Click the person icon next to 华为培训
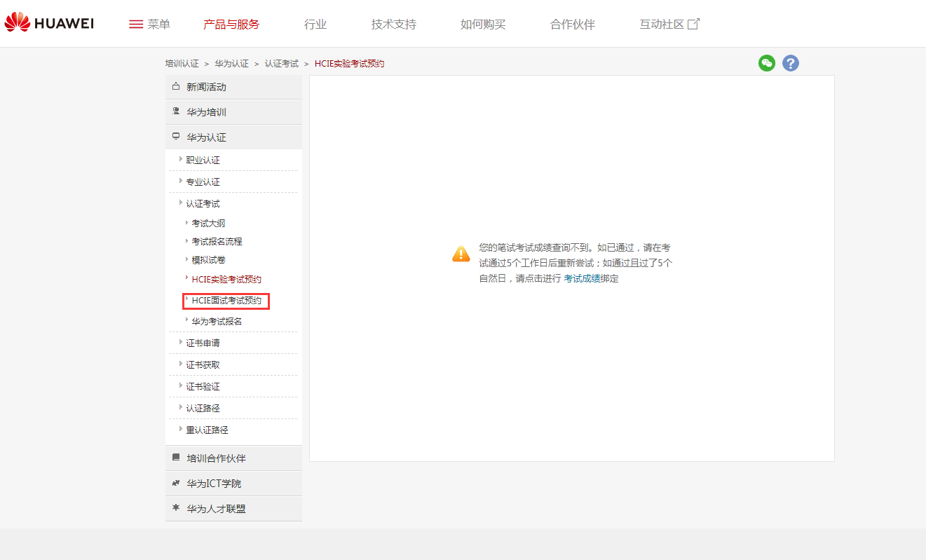Image resolution: width=926 pixels, height=560 pixels. click(176, 111)
